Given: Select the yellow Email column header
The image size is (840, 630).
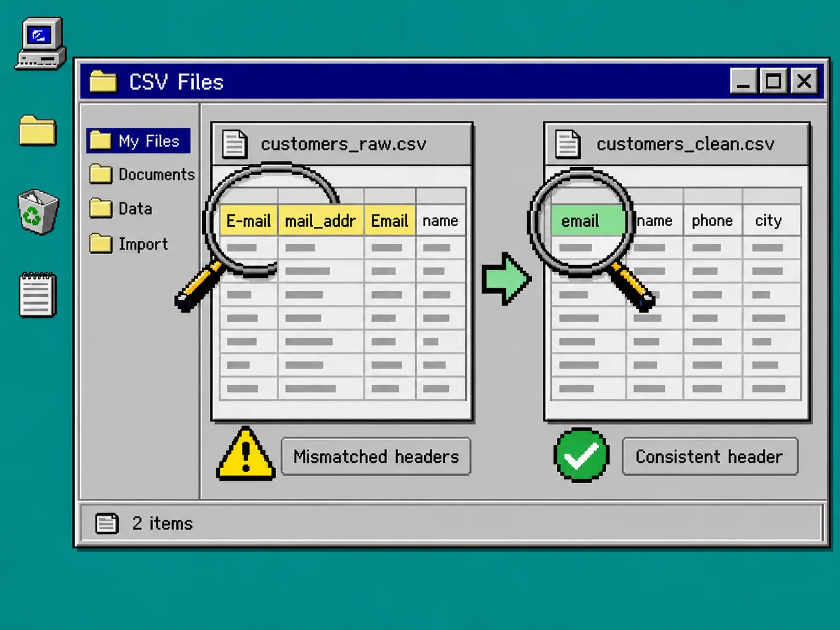Looking at the screenshot, I should 390,220.
